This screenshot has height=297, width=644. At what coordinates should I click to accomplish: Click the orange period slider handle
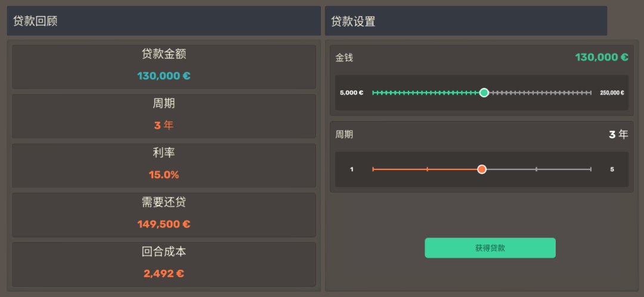(x=482, y=169)
